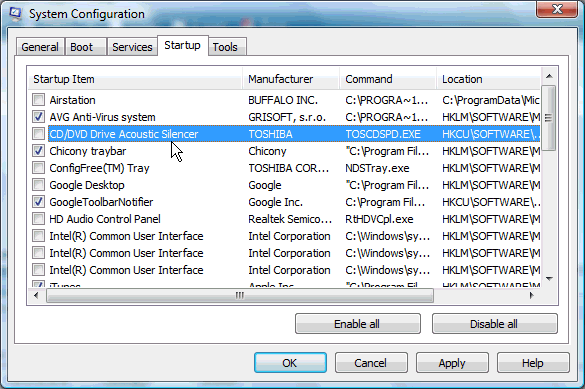The height and width of the screenshot is (389, 585).
Task: Check the CD/DVD Drive Acoustic Silencer box
Action: point(38,134)
